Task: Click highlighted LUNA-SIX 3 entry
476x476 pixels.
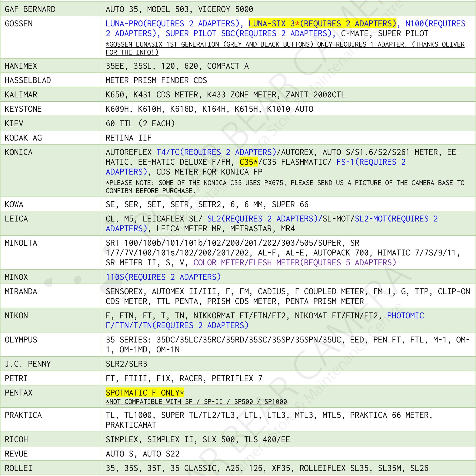Action: (x=322, y=23)
